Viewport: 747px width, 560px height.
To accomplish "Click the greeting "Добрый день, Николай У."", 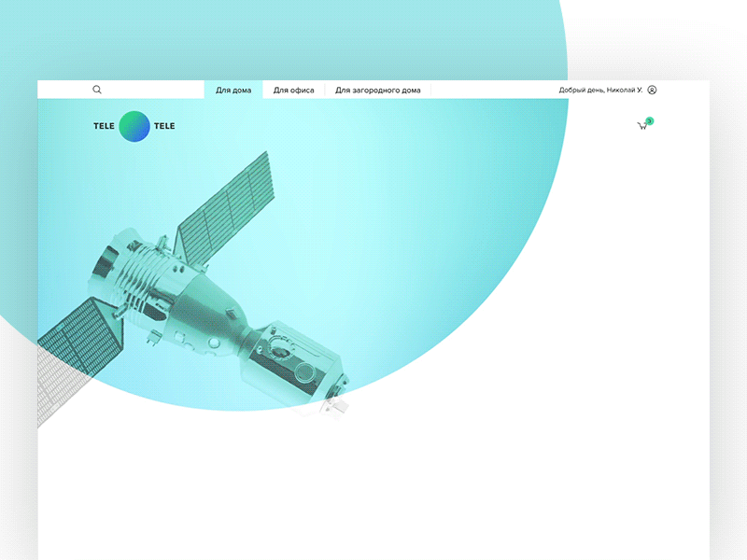I will click(x=600, y=90).
